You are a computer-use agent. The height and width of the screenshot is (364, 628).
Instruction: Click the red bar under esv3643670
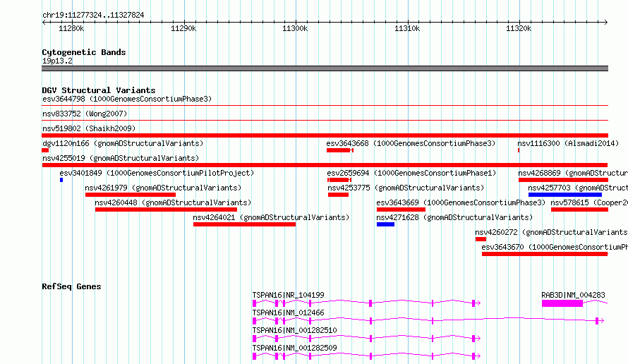click(545, 254)
